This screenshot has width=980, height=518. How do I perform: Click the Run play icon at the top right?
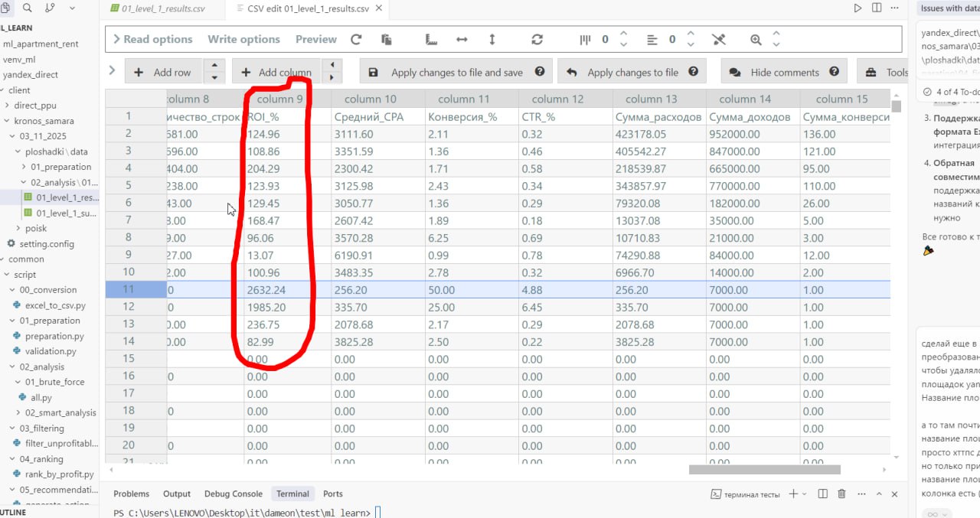857,8
